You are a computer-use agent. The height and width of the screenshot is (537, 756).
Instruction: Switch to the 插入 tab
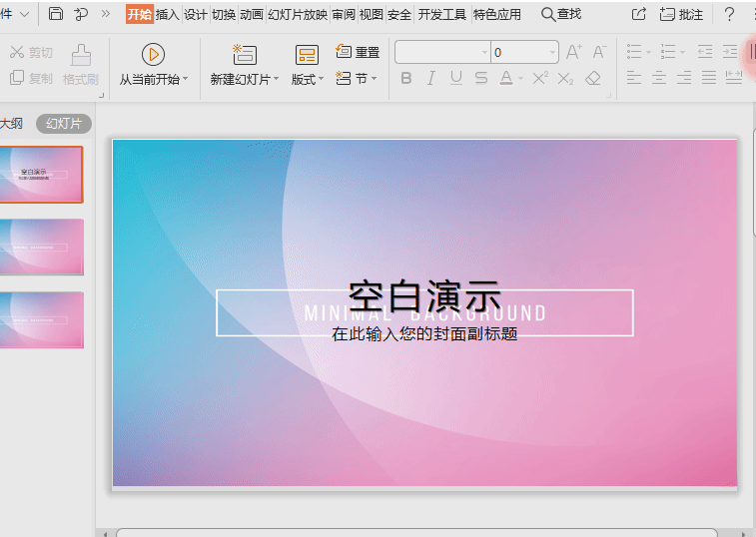coord(168,14)
